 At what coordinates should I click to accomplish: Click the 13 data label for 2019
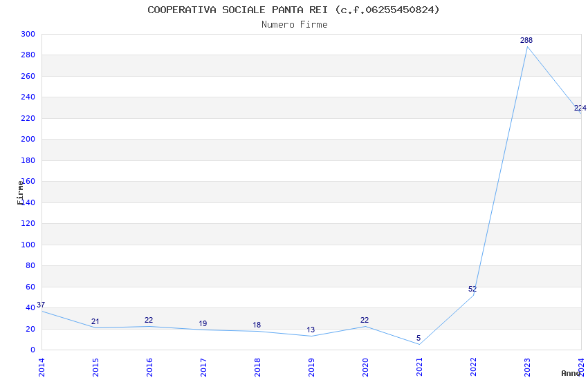click(311, 330)
